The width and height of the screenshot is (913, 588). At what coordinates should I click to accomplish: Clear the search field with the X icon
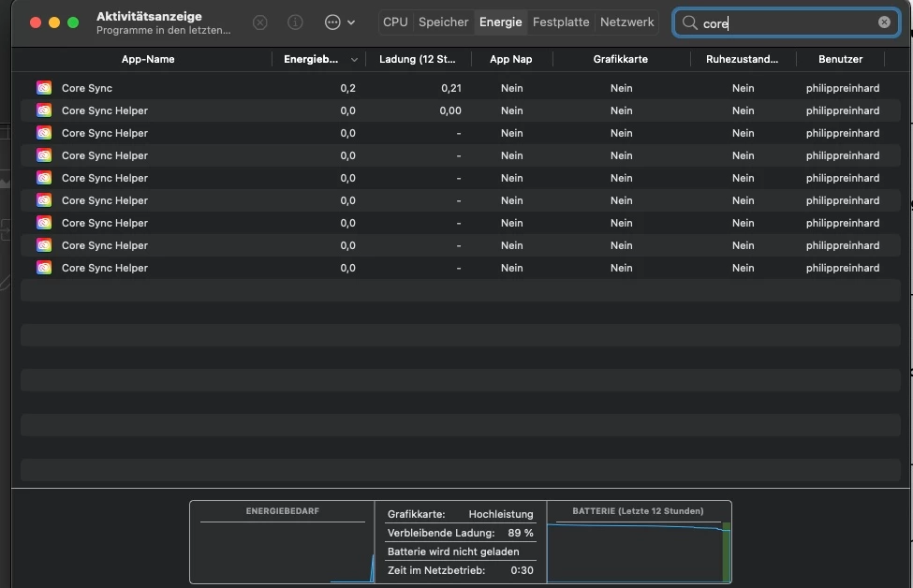(x=884, y=22)
